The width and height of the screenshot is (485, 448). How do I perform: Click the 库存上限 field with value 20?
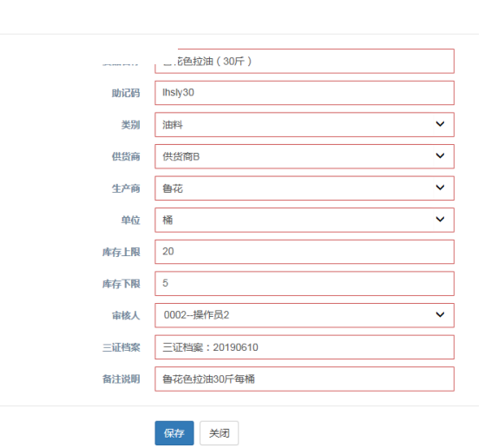305,252
